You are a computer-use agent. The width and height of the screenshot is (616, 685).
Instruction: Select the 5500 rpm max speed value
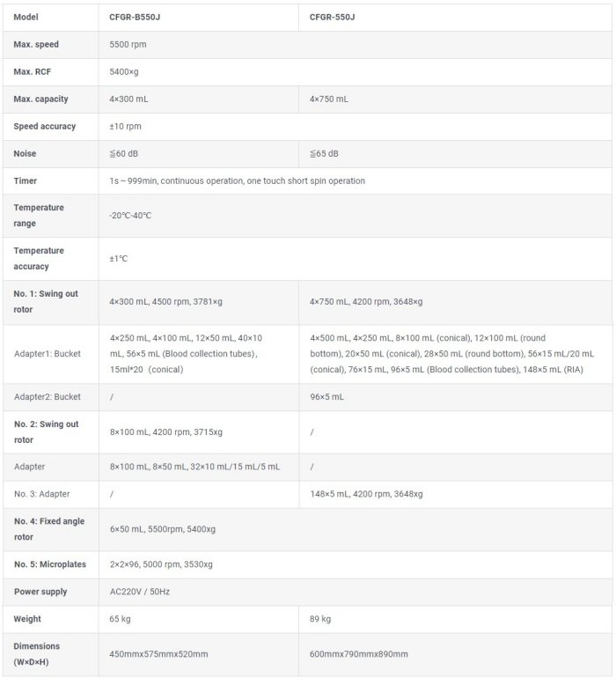130,44
